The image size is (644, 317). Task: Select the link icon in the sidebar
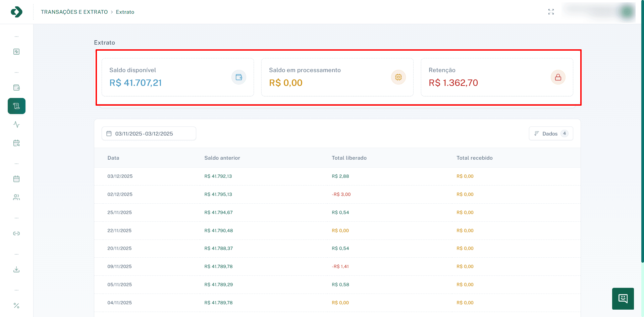[16, 233]
